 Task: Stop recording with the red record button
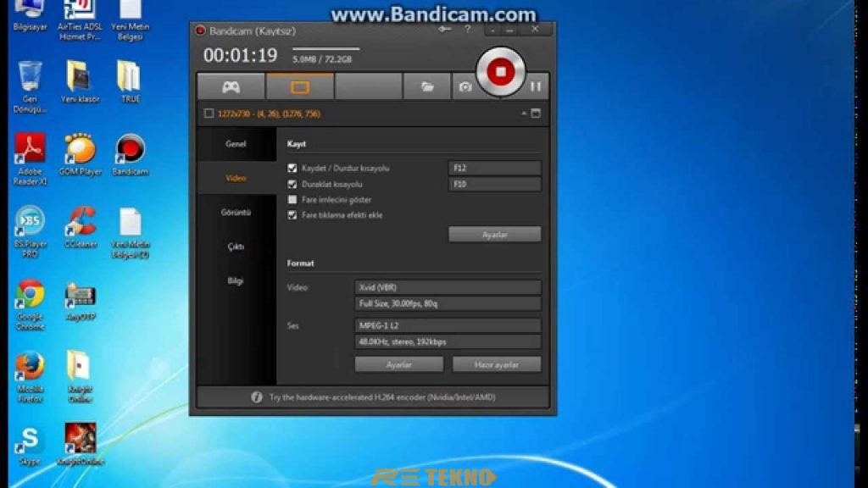500,72
